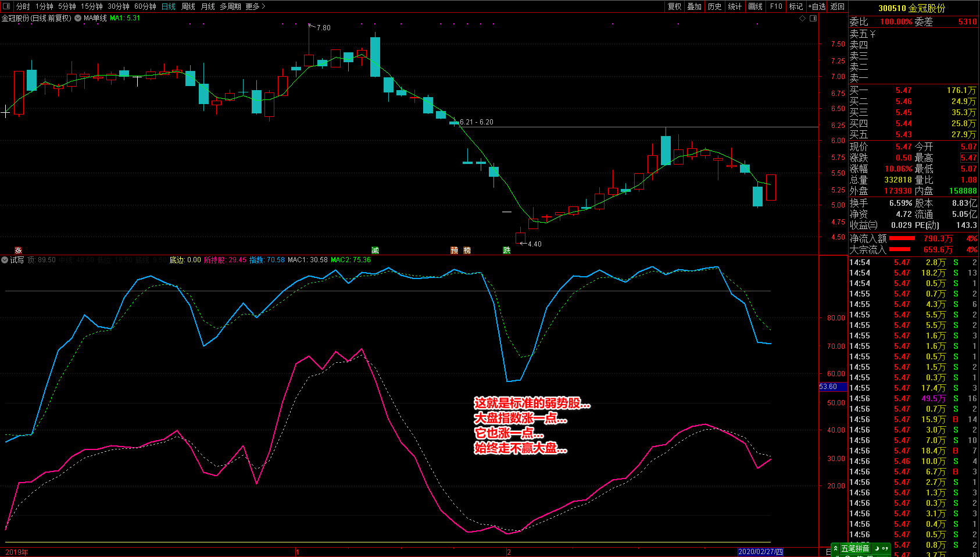The height and width of the screenshot is (557, 980).
Task: Click the 买二 5.46 bid row
Action: [913, 101]
